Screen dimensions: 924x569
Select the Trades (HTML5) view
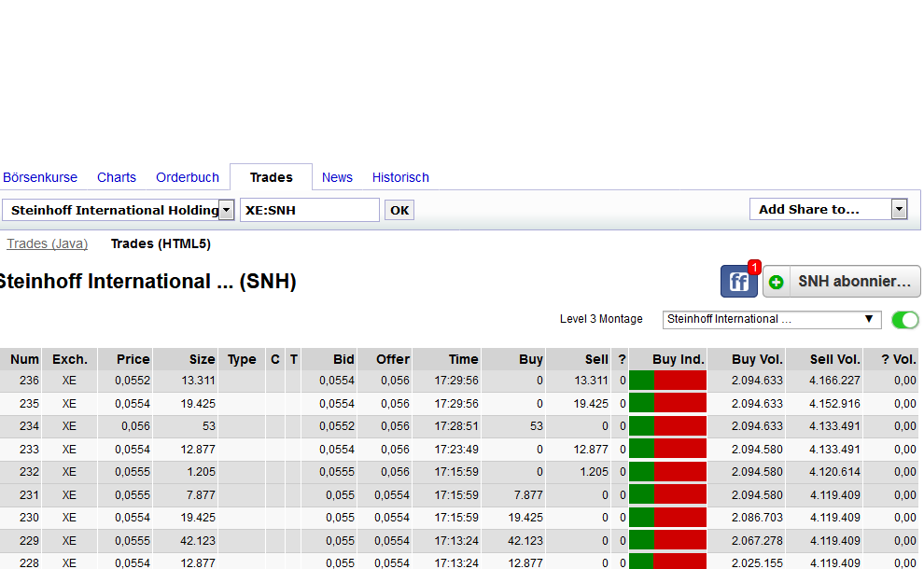(160, 243)
